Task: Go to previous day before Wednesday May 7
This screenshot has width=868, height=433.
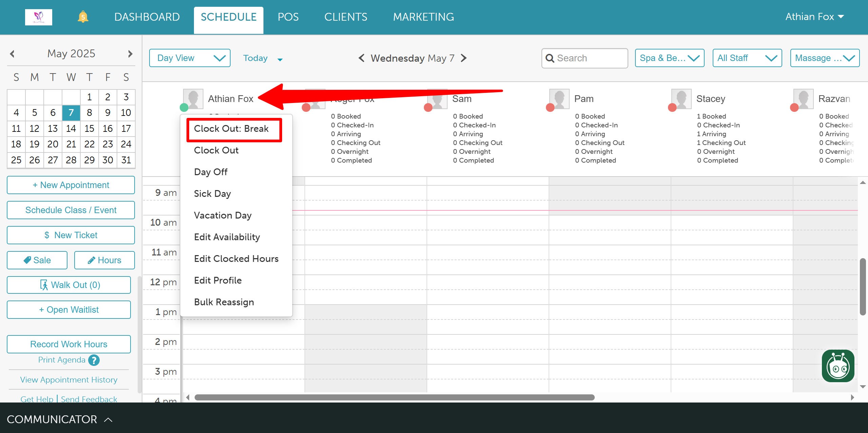Action: coord(361,58)
